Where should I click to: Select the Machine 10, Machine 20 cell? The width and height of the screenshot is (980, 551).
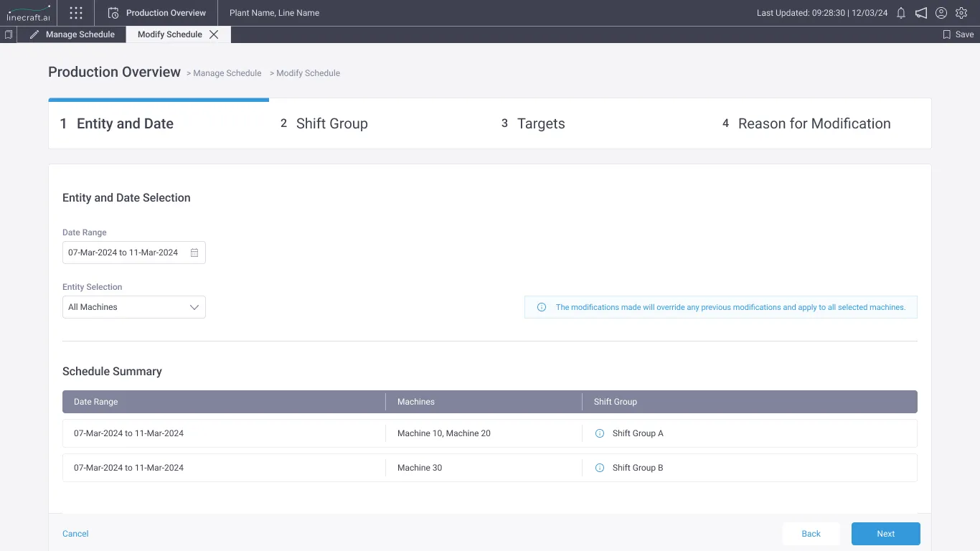coord(444,433)
